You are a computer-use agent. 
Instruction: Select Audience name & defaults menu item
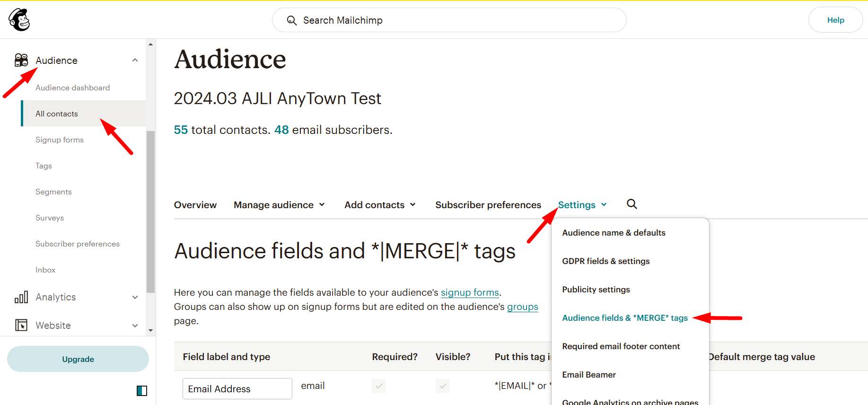(x=614, y=233)
